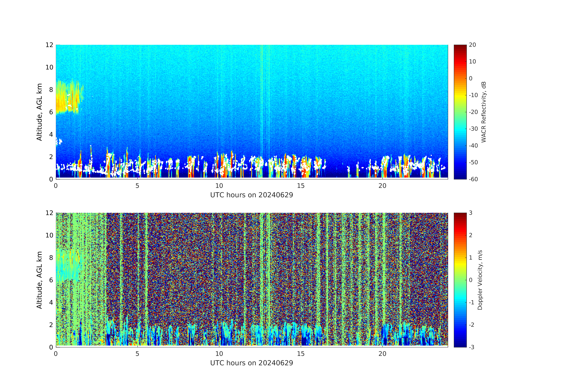The width and height of the screenshot is (571, 392).
Task: Click the WACR Reflectivity colorbar
Action: (460, 112)
